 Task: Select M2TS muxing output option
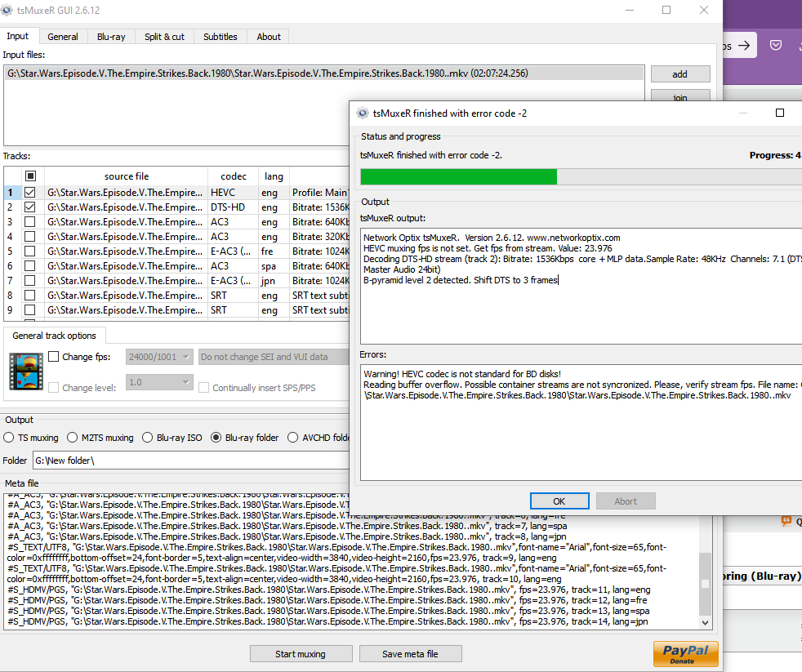tap(100, 438)
